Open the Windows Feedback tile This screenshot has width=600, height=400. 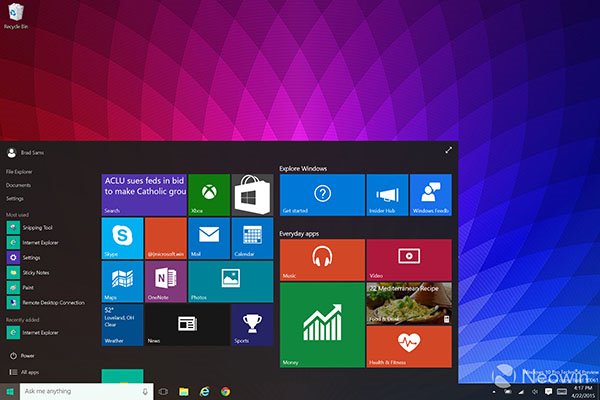click(431, 195)
